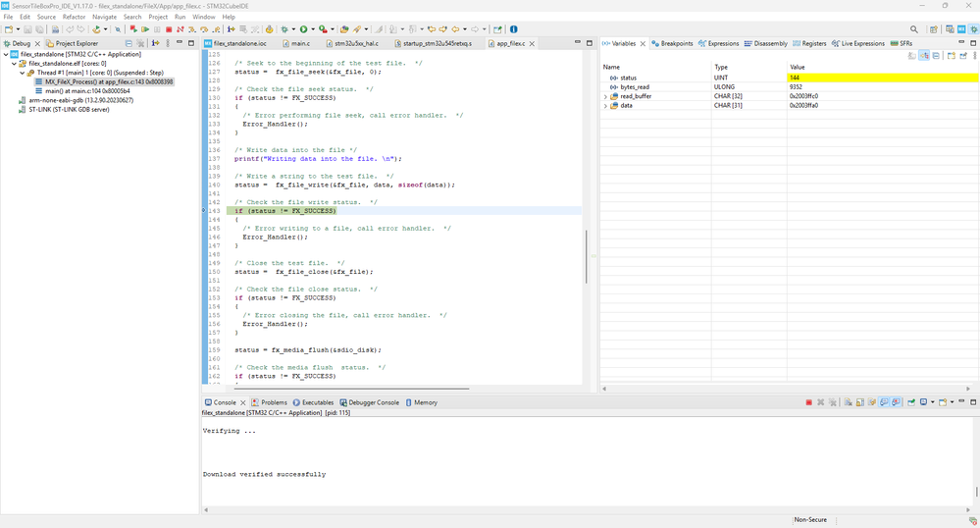Switch to the Memory tab
This screenshot has height=528, width=980.
coord(421,403)
